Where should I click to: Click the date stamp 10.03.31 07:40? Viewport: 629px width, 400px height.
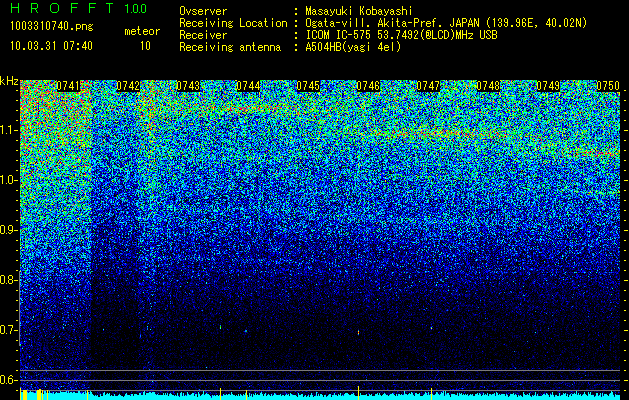tap(51, 46)
